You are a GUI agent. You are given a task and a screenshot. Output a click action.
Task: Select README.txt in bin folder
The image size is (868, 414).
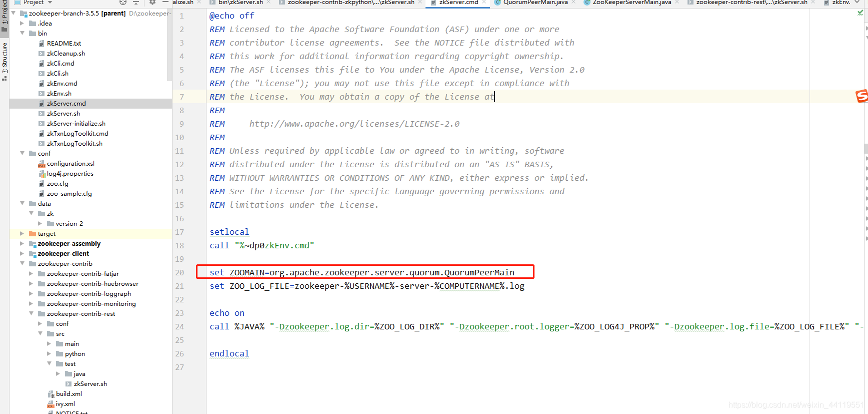click(63, 43)
